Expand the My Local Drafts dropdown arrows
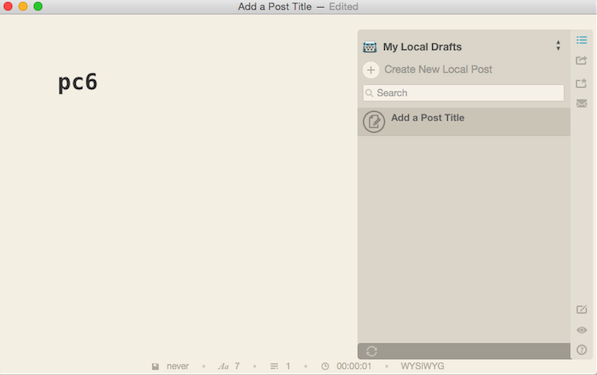Screen dimensions: 597x375 click(558, 46)
